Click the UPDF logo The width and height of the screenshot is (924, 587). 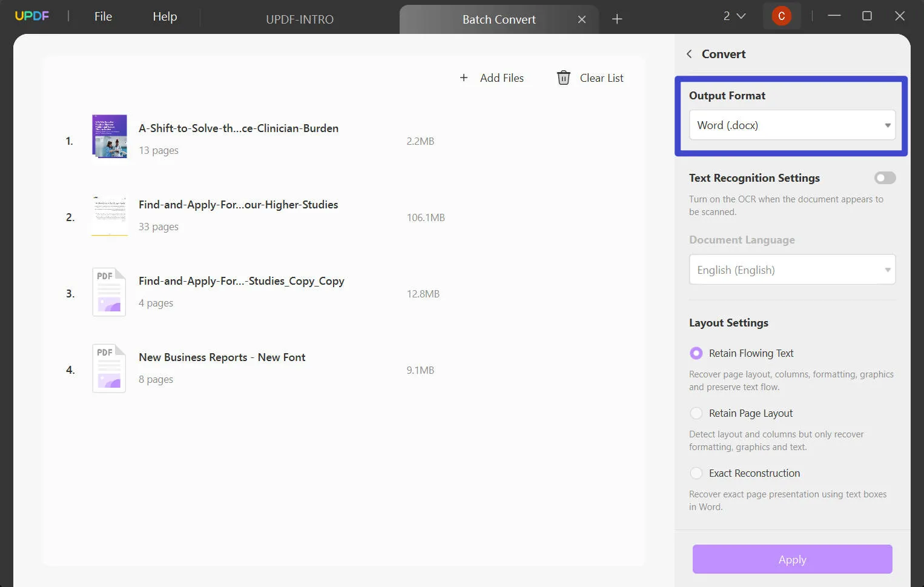click(31, 16)
